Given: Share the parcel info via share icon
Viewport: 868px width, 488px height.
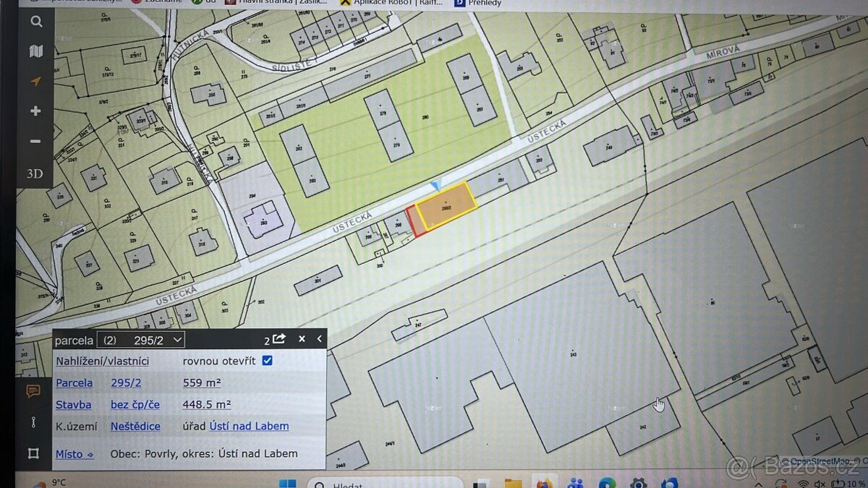Looking at the screenshot, I should click(278, 339).
